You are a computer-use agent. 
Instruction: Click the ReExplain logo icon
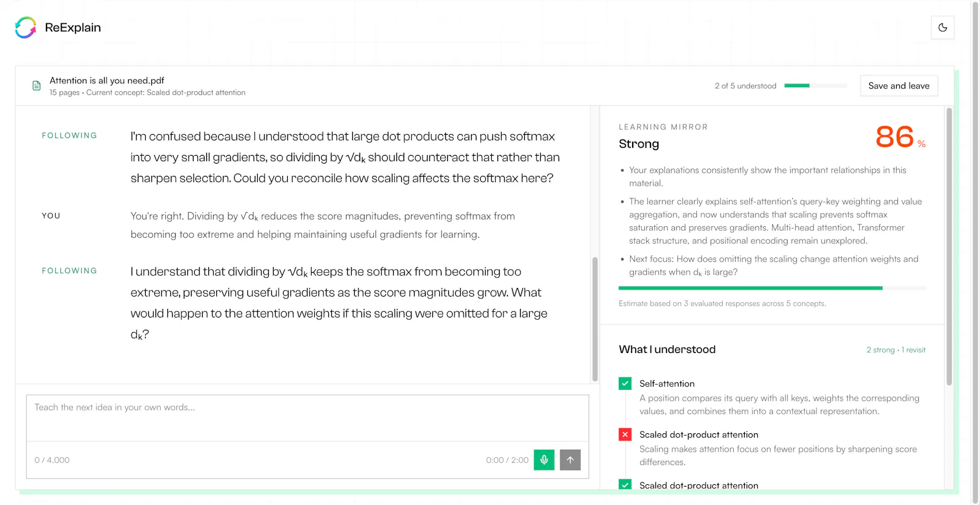tap(26, 28)
